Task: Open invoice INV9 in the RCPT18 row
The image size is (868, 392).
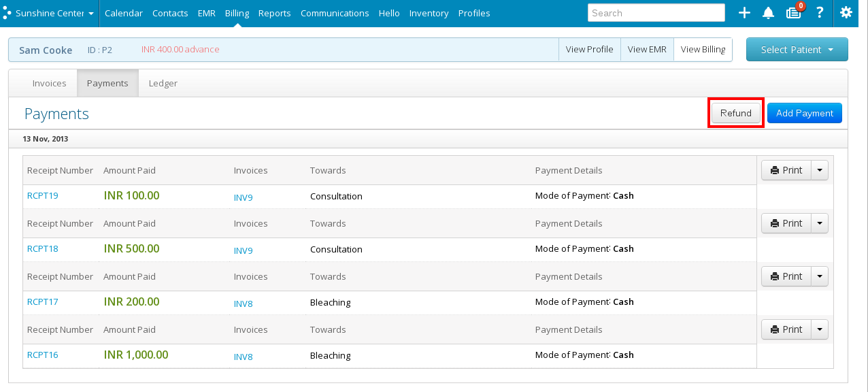Action: click(244, 251)
